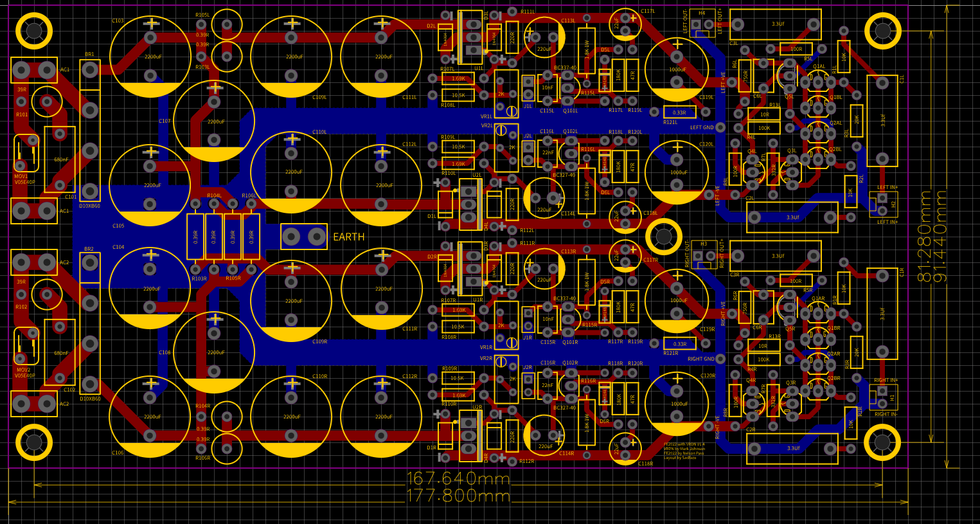The height and width of the screenshot is (524, 980).
Task: Select resistor R3L 20K
Action: pyautogui.click(x=857, y=120)
